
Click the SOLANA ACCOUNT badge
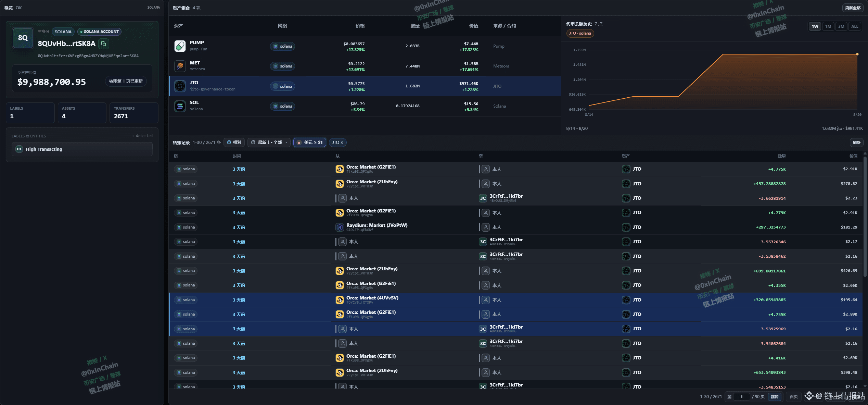tap(99, 32)
